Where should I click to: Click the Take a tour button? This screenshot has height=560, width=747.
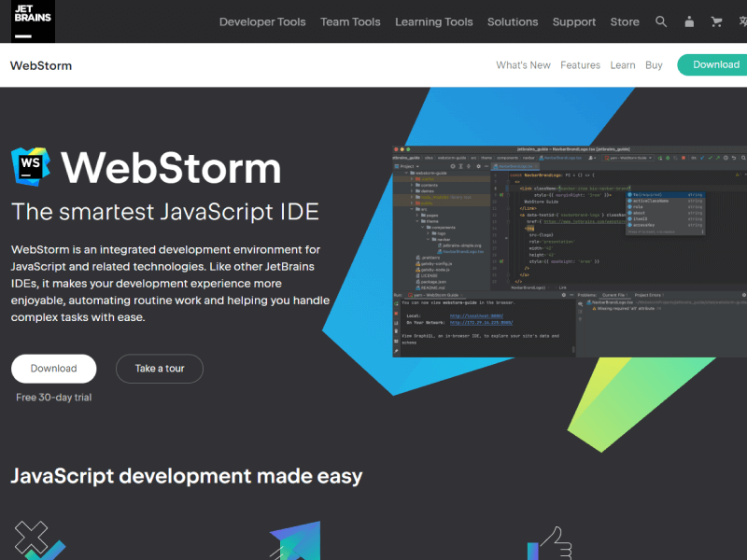tap(160, 369)
